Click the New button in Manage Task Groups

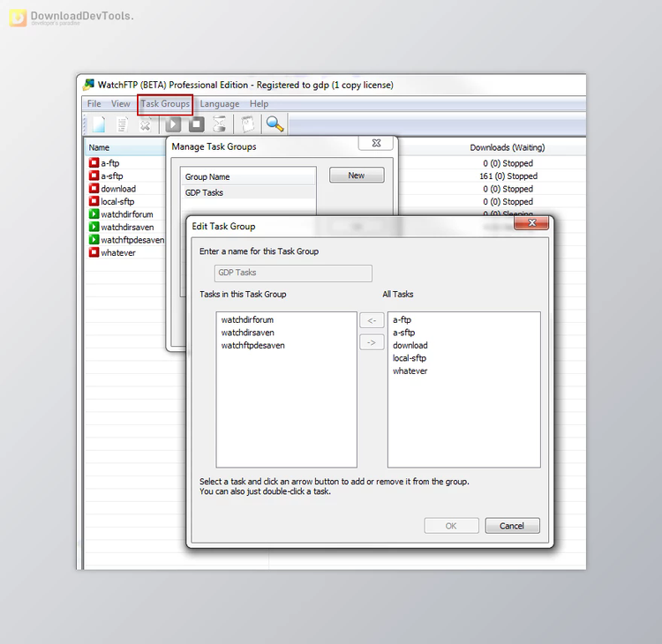click(357, 176)
